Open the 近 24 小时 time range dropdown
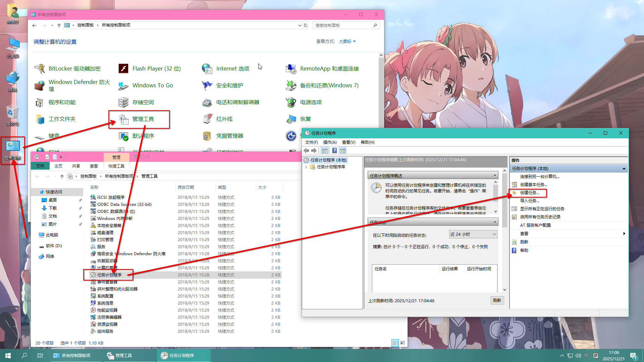The width and height of the screenshot is (644, 362). 493,234
